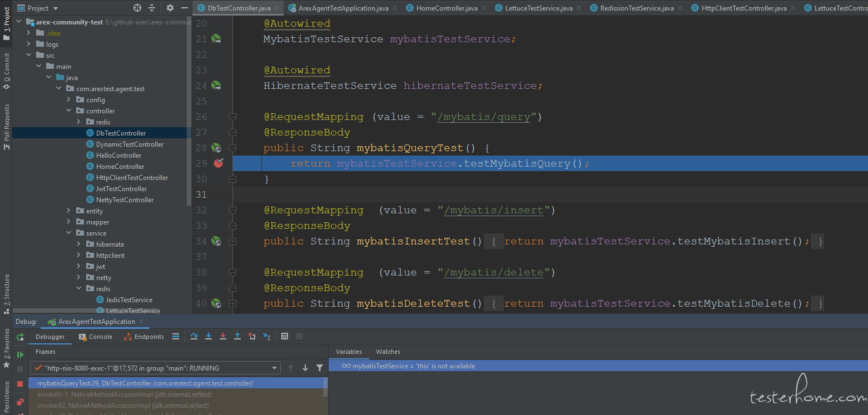The width and height of the screenshot is (868, 415).
Task: Click the Project tree vertical scrollbar
Action: click(x=189, y=111)
